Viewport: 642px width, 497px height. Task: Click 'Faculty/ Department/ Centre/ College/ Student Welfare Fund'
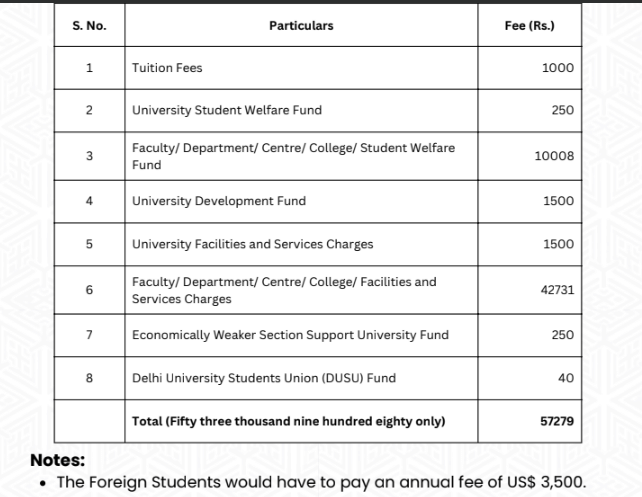293,156
